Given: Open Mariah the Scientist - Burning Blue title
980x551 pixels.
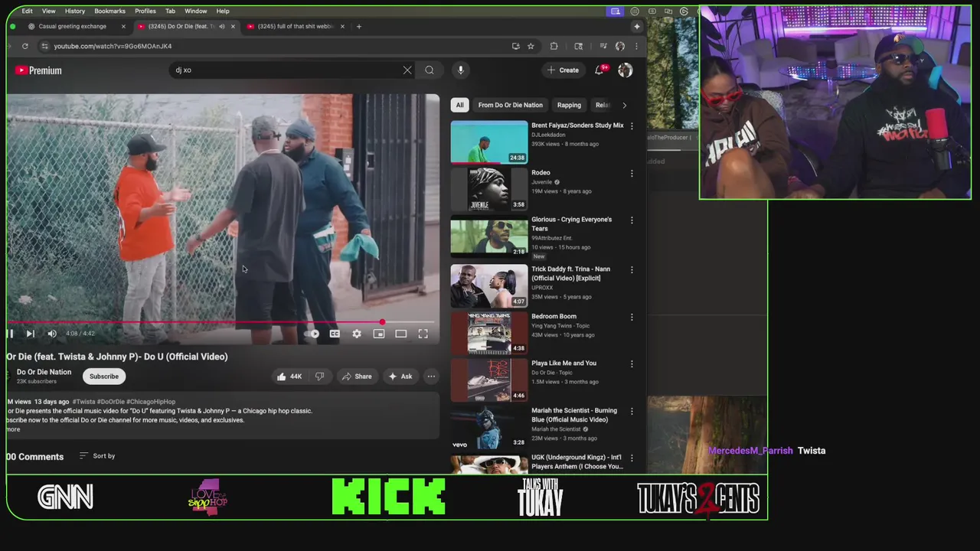Looking at the screenshot, I should point(573,415).
